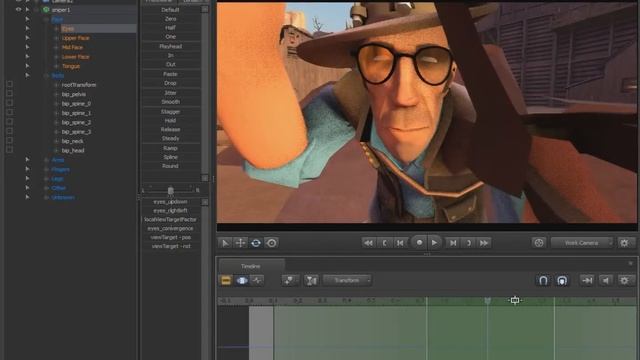Open viewport settings gear icon
This screenshot has height=360, width=640.
tap(624, 243)
